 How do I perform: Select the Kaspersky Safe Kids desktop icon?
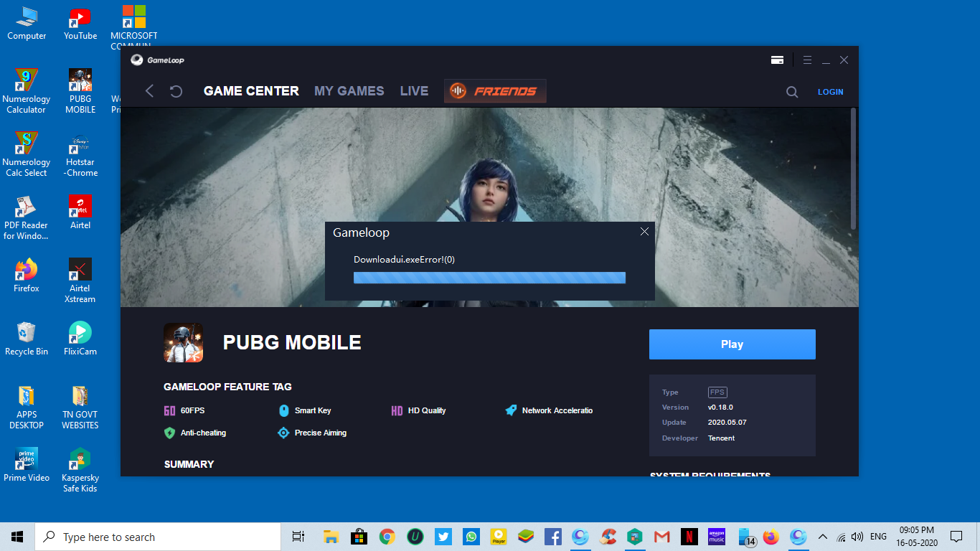[80, 471]
